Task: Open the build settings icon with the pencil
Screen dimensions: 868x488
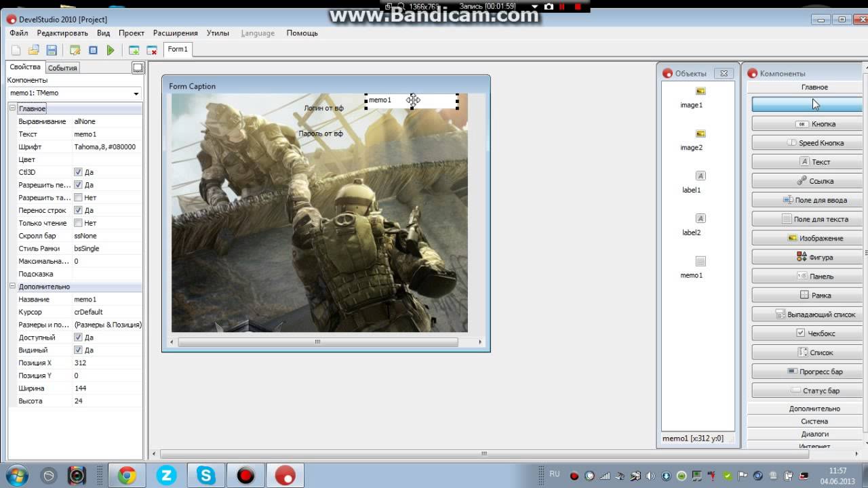Action: point(75,50)
